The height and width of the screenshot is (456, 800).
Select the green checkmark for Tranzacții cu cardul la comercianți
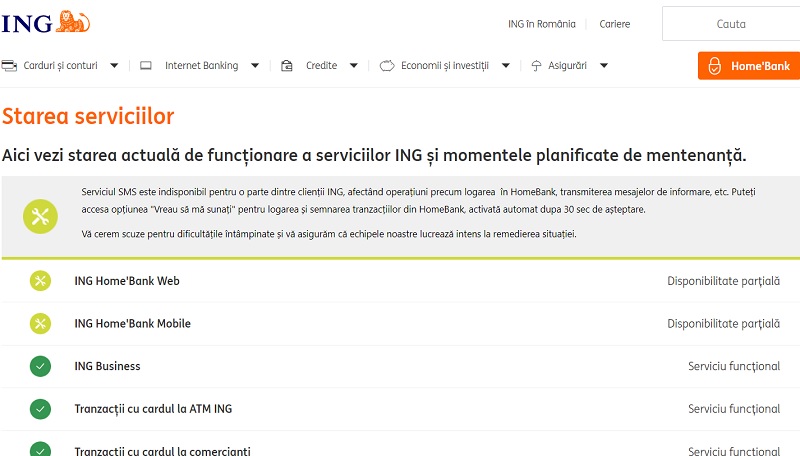pyautogui.click(x=40, y=450)
